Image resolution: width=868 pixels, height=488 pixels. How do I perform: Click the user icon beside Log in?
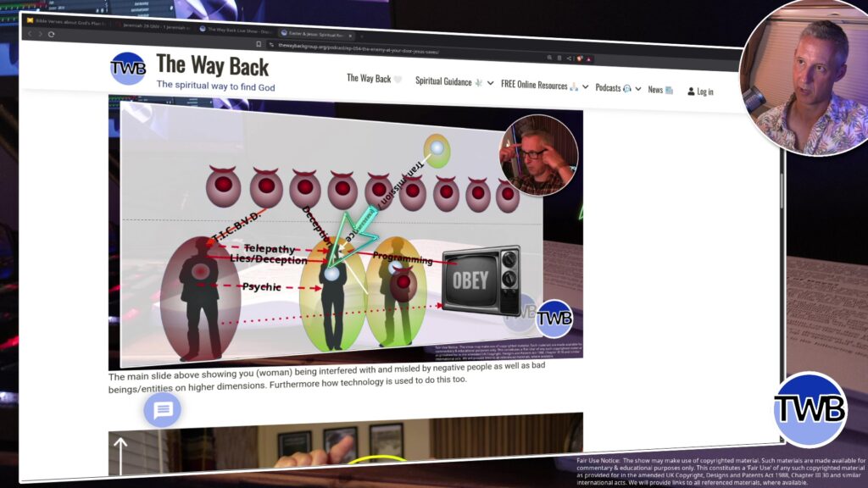click(691, 91)
